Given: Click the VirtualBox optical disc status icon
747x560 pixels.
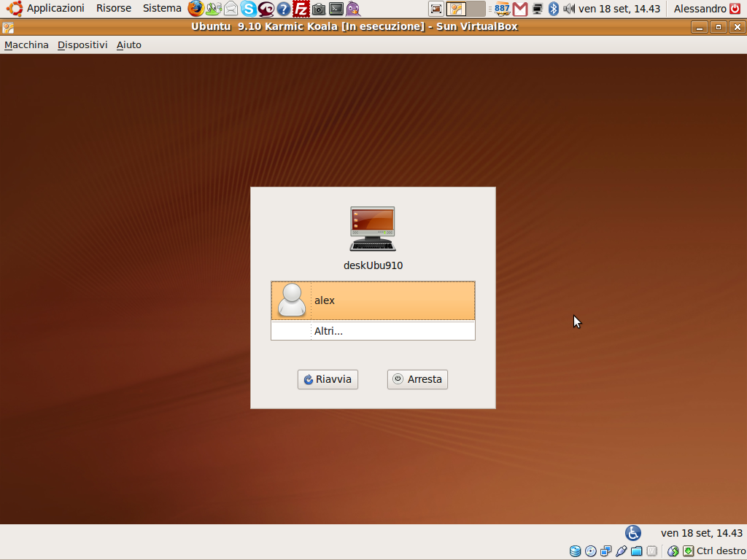Looking at the screenshot, I should pos(591,551).
